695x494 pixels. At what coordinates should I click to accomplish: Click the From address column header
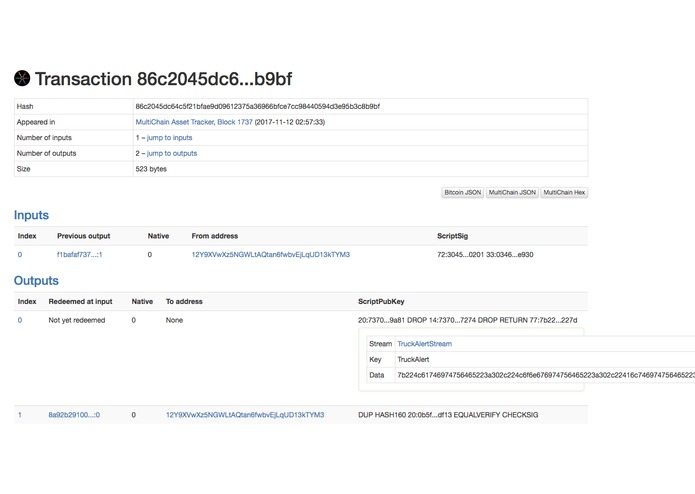tap(215, 236)
